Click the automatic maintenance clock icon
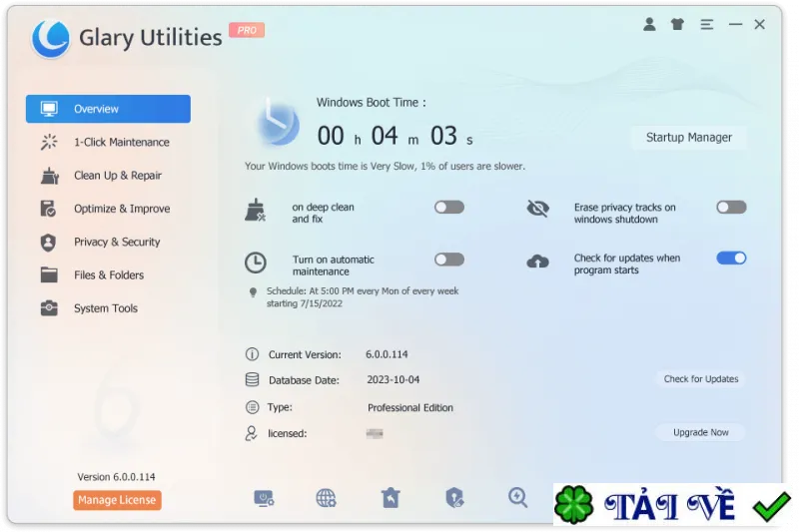Image resolution: width=799 pixels, height=532 pixels. [256, 263]
